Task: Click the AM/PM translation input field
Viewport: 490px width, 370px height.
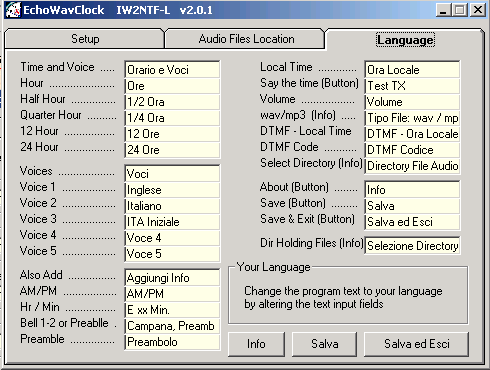Action: point(172,294)
